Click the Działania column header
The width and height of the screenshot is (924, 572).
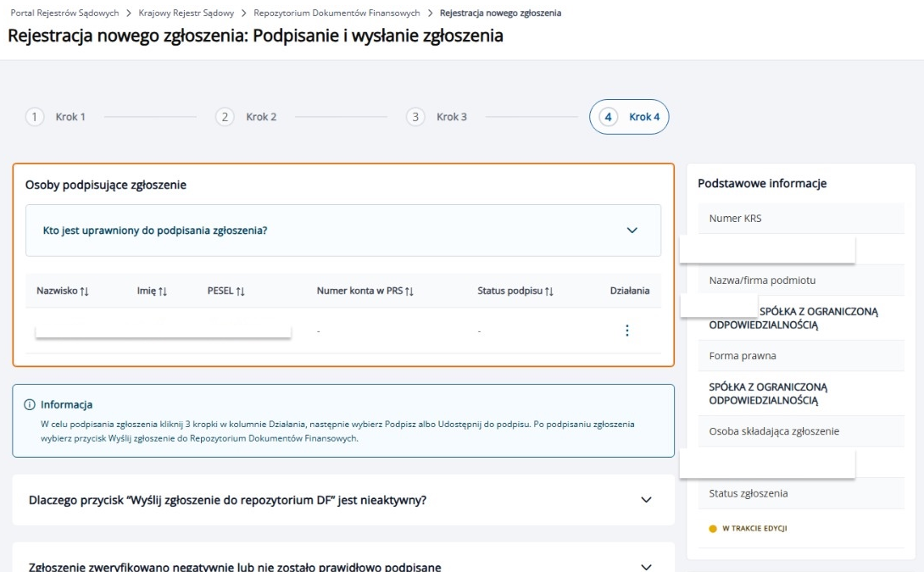(x=629, y=291)
